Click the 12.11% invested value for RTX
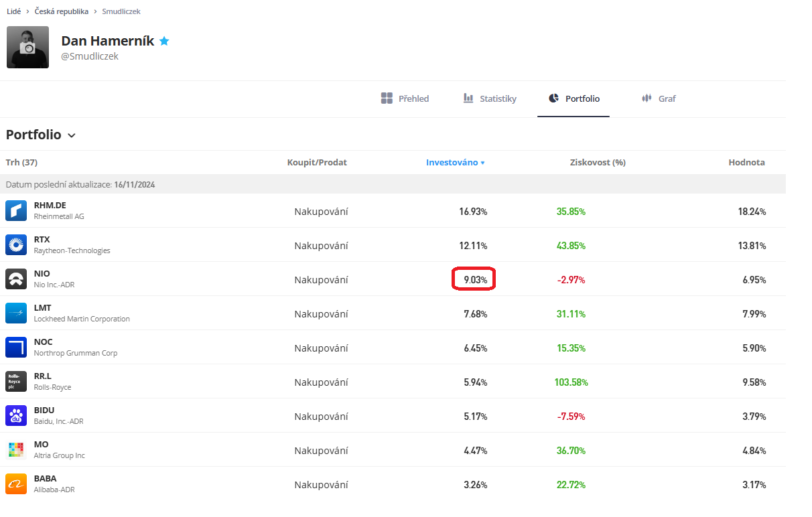This screenshot has width=812, height=517. pyautogui.click(x=473, y=246)
